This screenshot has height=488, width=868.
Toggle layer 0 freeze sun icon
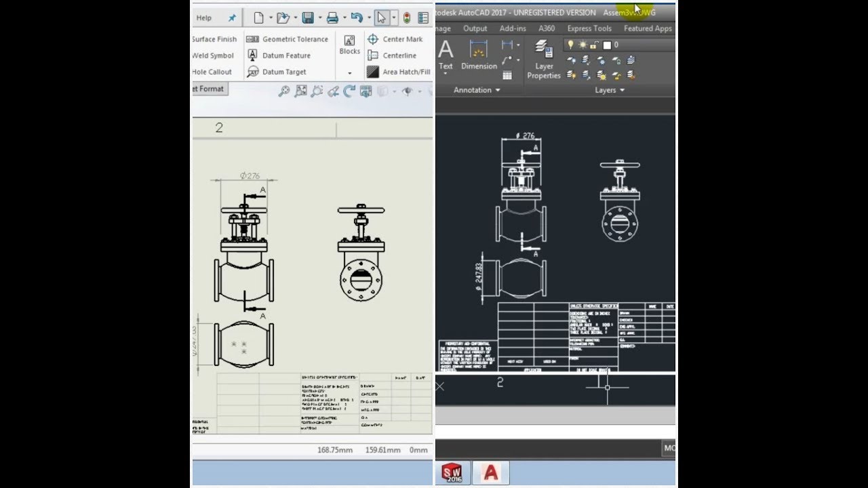(x=583, y=45)
